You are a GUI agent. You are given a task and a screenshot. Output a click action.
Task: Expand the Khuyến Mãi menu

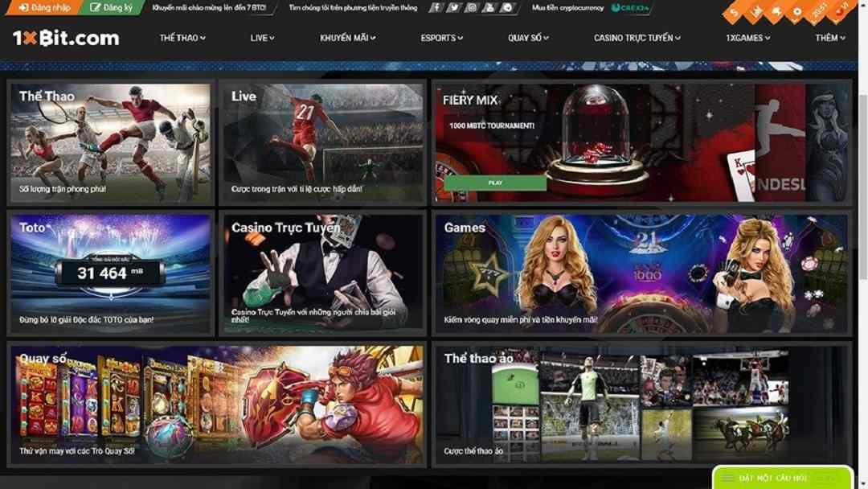click(348, 38)
